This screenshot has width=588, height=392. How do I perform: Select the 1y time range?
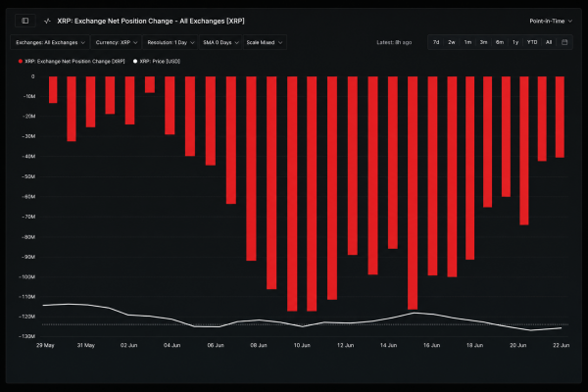tap(515, 42)
